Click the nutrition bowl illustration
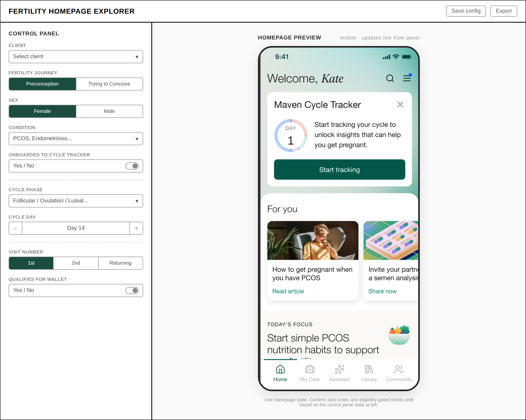Image resolution: width=526 pixels, height=420 pixels. click(x=399, y=335)
